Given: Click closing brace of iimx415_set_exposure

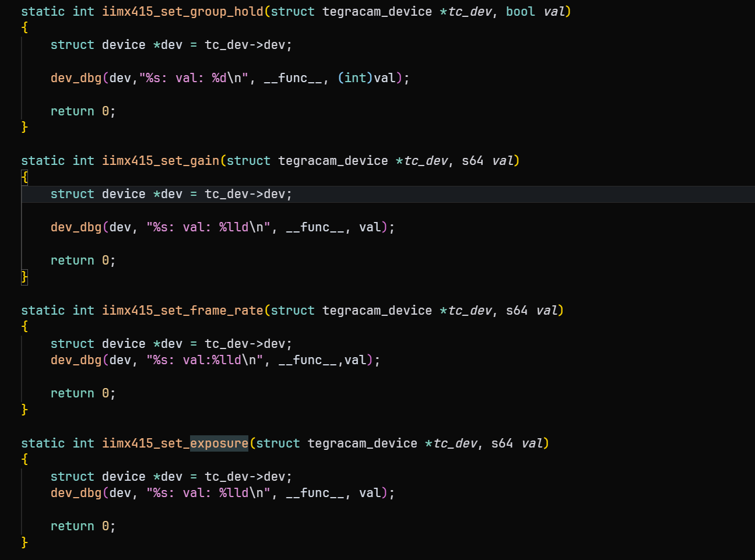Looking at the screenshot, I should click(24, 543).
